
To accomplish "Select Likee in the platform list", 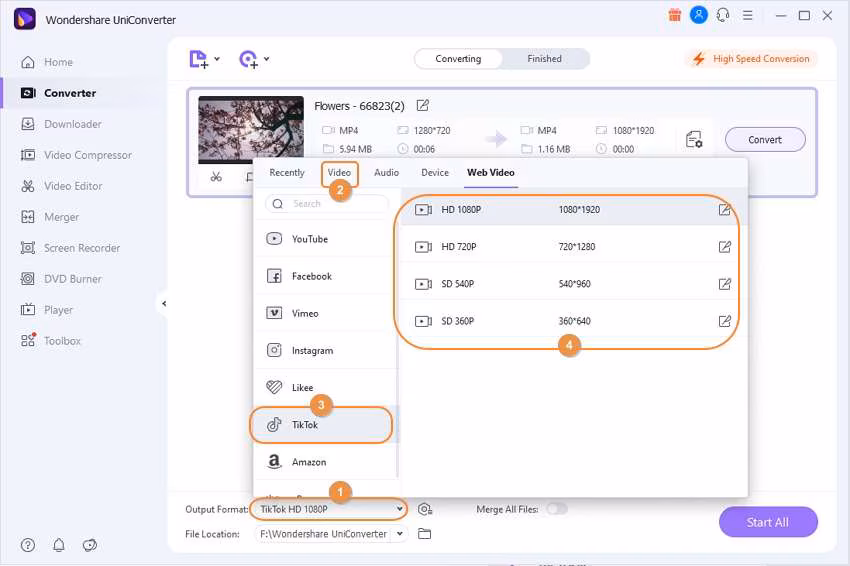I will 325,388.
